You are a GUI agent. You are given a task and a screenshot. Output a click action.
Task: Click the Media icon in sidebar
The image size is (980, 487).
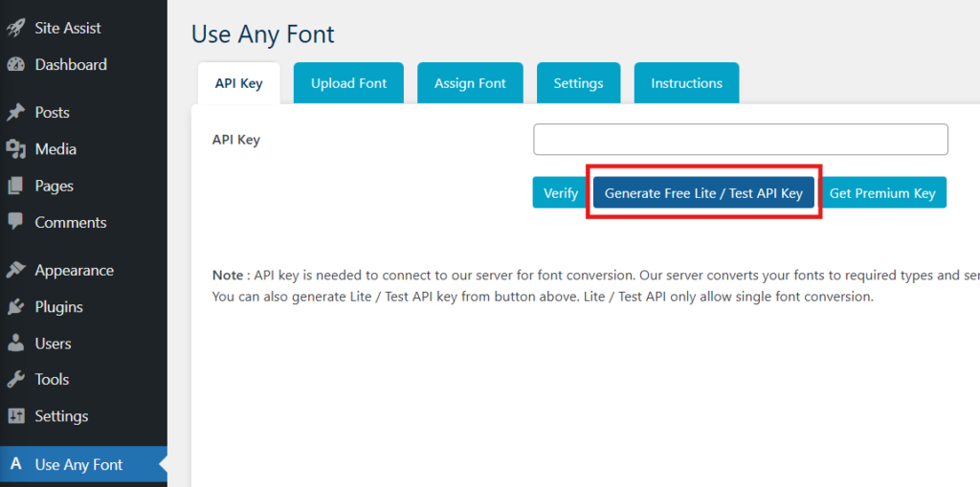coord(15,149)
